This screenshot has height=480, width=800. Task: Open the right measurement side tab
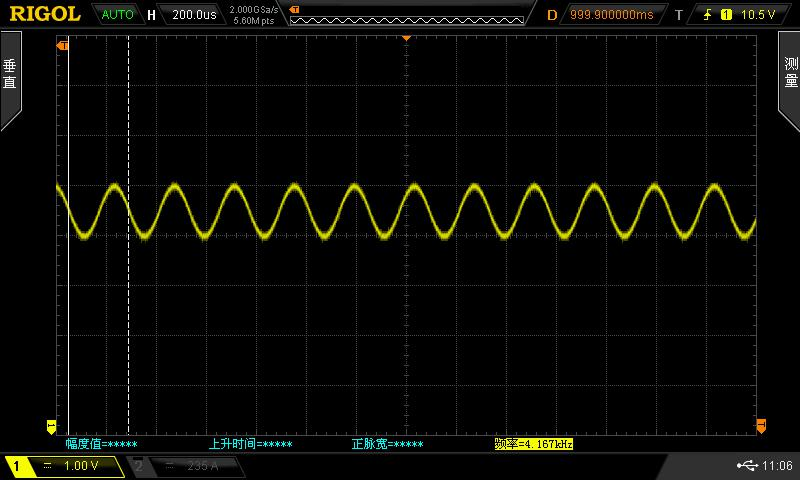[x=789, y=78]
